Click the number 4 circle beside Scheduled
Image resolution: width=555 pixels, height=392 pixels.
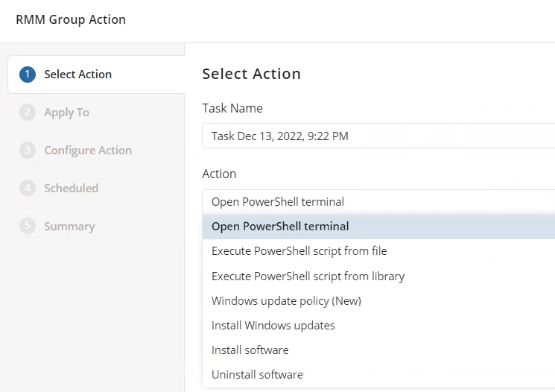[28, 189]
